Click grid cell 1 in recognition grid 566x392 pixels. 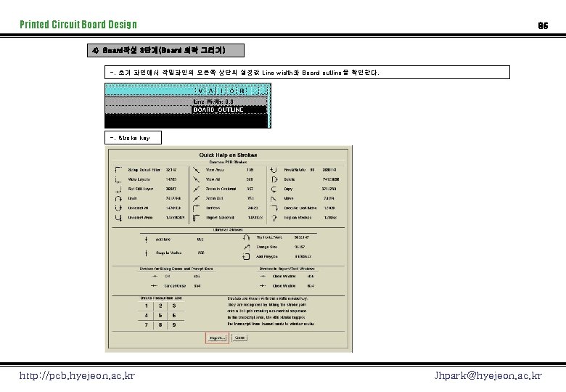(x=146, y=306)
